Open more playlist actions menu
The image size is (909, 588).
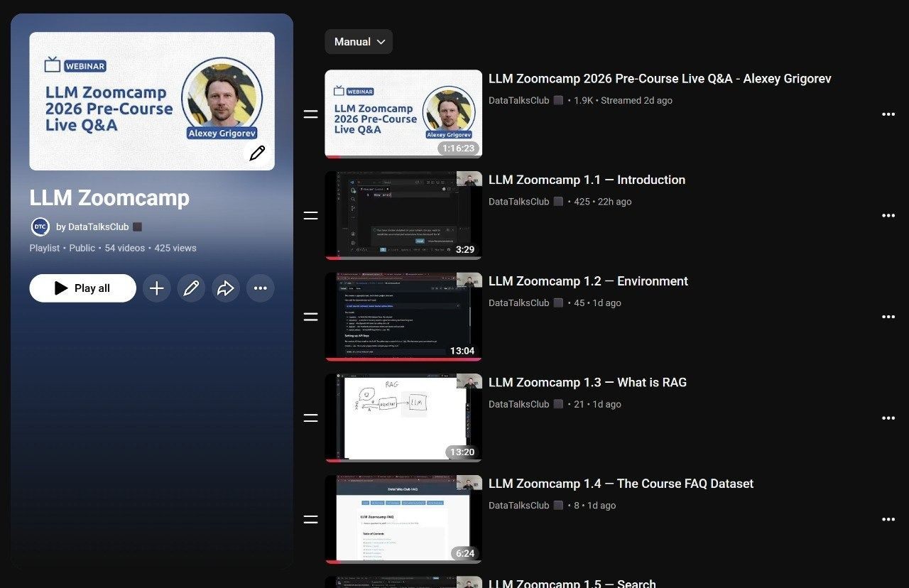click(x=260, y=288)
